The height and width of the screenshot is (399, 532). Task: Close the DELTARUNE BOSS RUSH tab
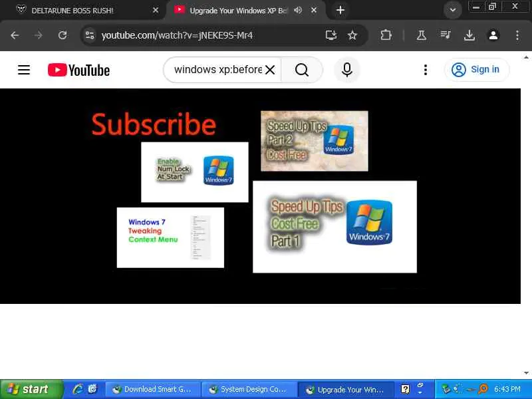(x=156, y=11)
